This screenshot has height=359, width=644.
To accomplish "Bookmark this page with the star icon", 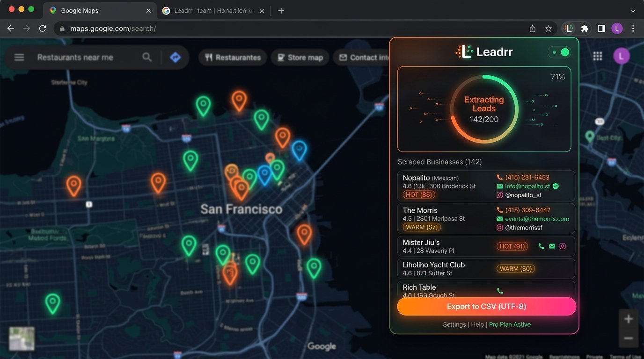I will click(x=549, y=29).
